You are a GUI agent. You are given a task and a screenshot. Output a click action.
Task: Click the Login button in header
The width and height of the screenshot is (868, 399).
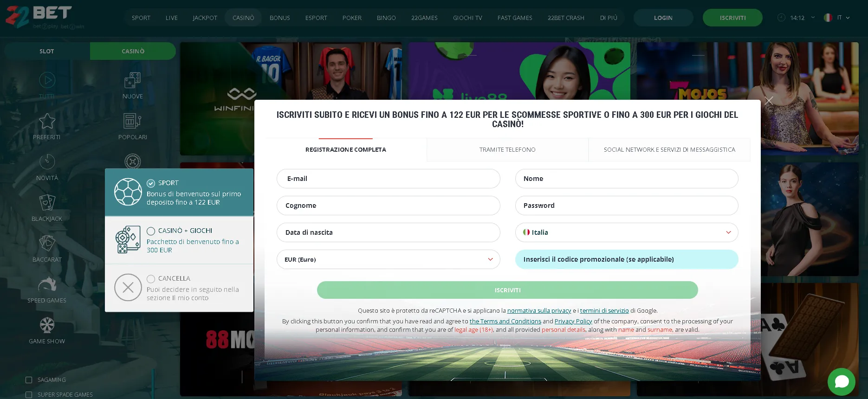pos(663,18)
